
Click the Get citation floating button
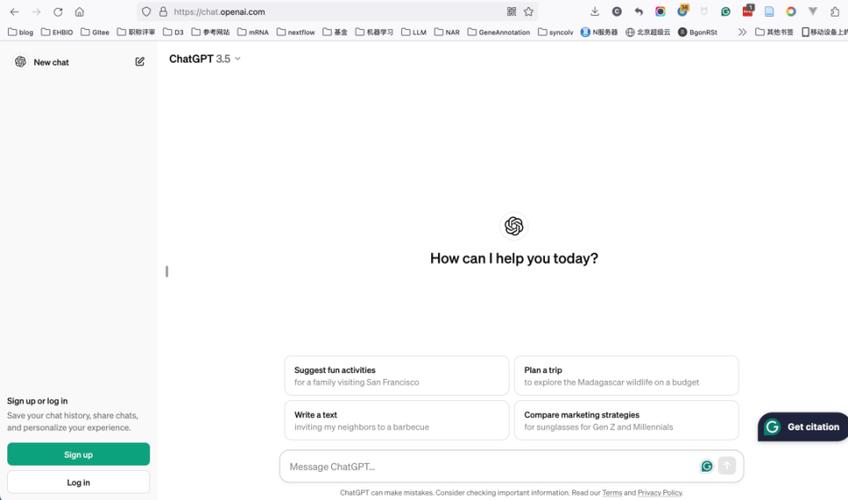click(x=803, y=426)
